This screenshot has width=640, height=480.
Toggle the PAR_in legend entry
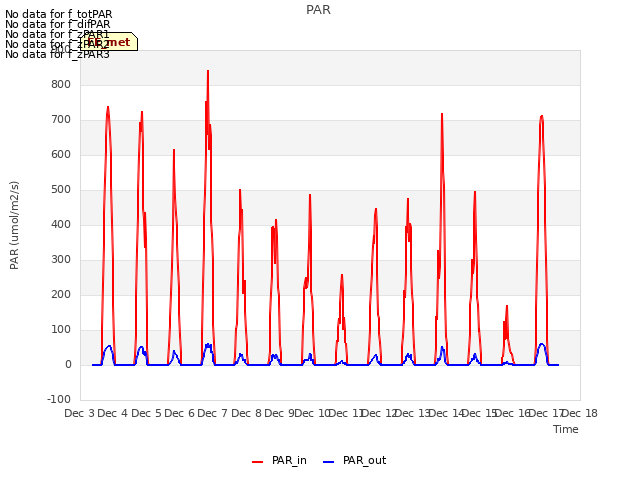pyautogui.click(x=280, y=461)
